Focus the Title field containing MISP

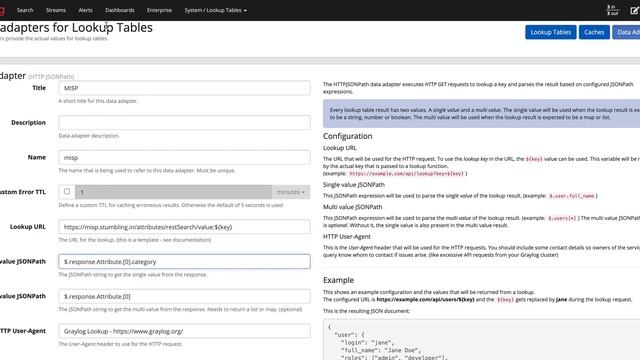(x=184, y=88)
